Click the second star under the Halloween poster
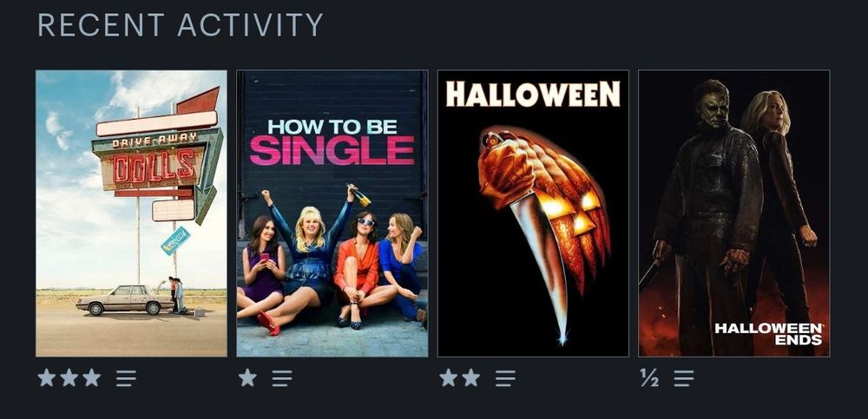The height and width of the screenshot is (419, 868). [471, 378]
